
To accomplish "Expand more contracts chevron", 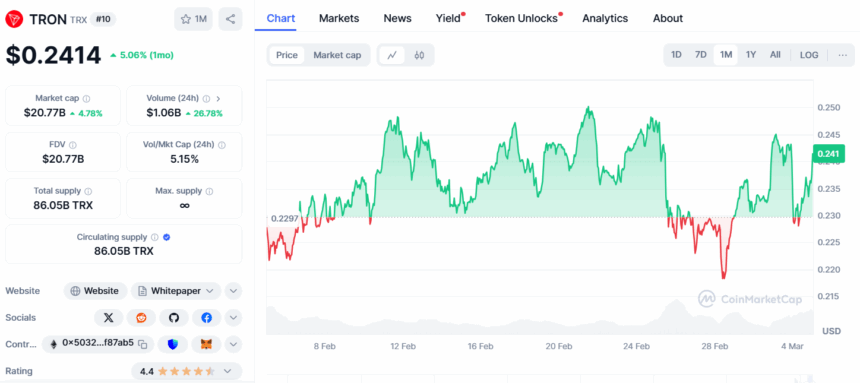I will (233, 344).
